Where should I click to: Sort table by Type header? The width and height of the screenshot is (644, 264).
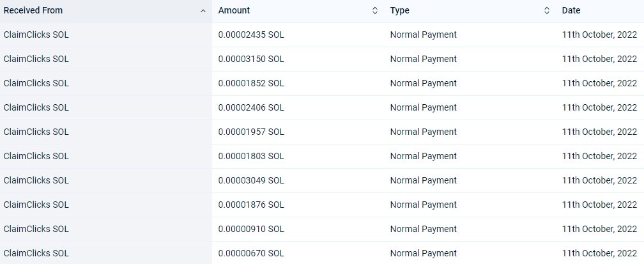400,11
